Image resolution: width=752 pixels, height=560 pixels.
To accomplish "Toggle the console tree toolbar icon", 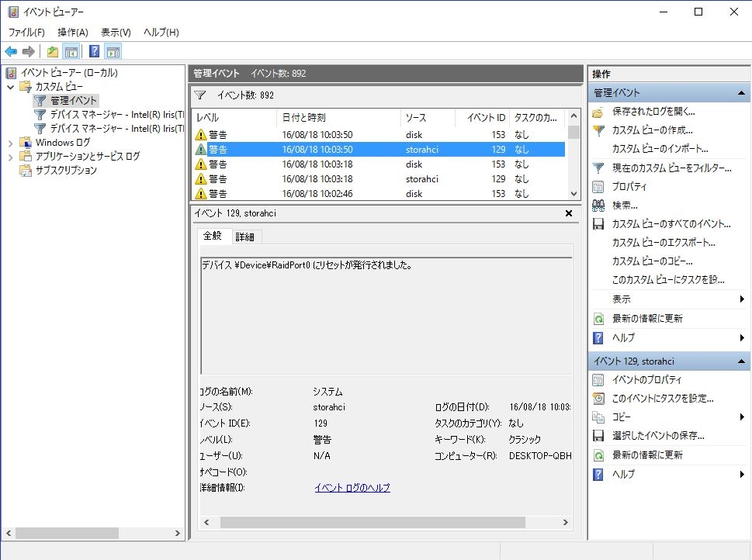I will pos(71,51).
